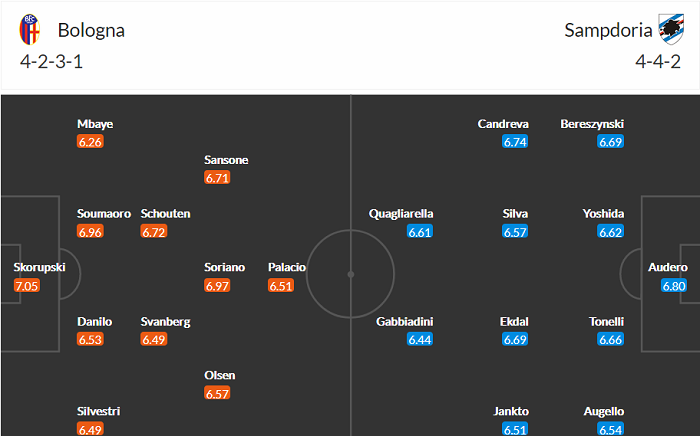Viewport: 700px width, 436px height.
Task: Click the Bologna club crest icon
Action: pos(30,31)
